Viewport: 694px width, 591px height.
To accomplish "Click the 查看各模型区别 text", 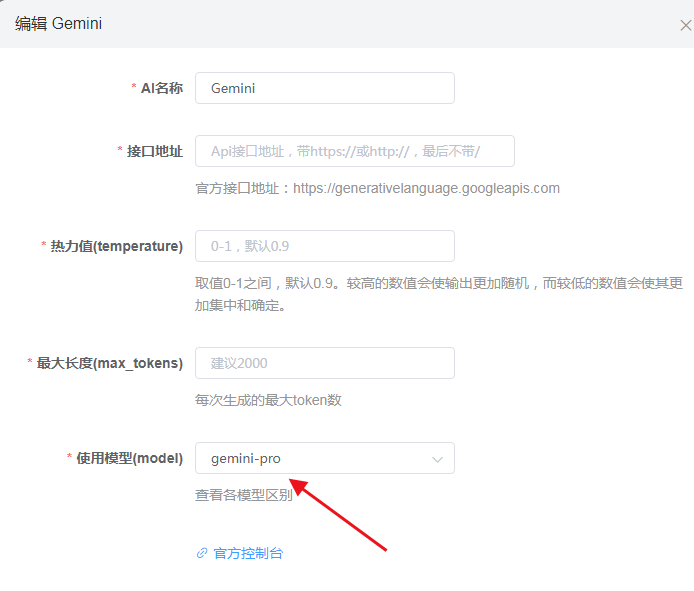I will (x=243, y=495).
